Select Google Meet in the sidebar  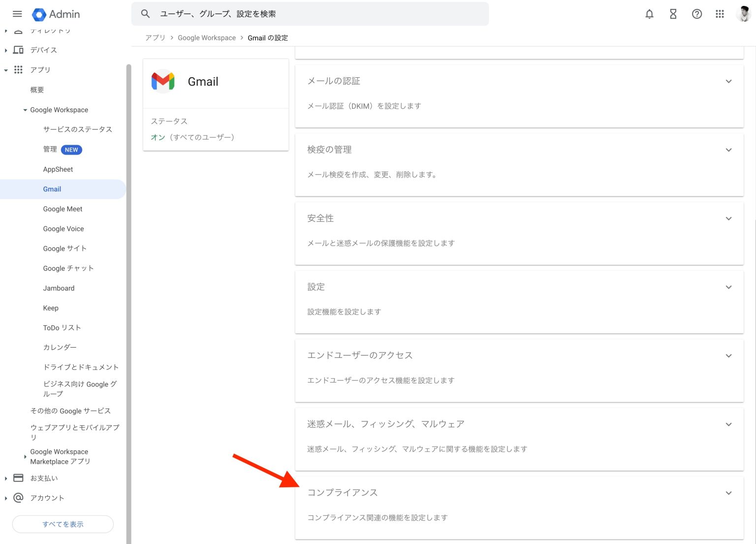click(63, 209)
